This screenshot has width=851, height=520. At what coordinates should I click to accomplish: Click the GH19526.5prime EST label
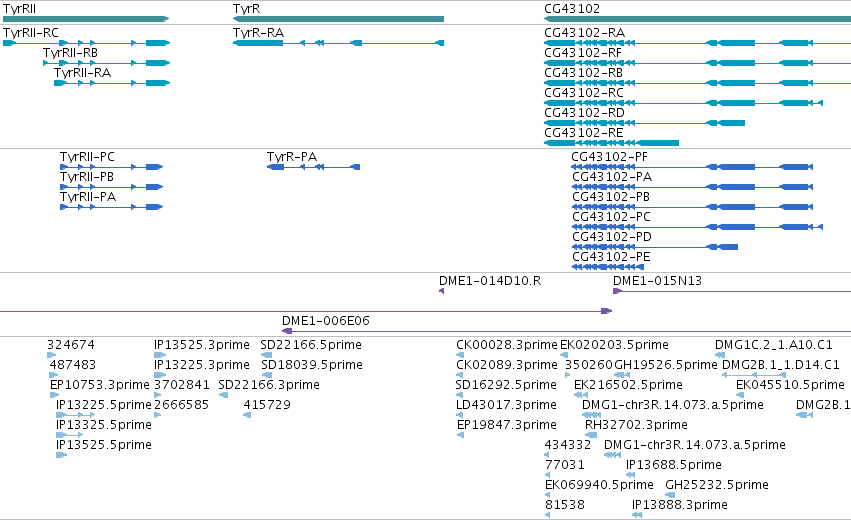[666, 365]
